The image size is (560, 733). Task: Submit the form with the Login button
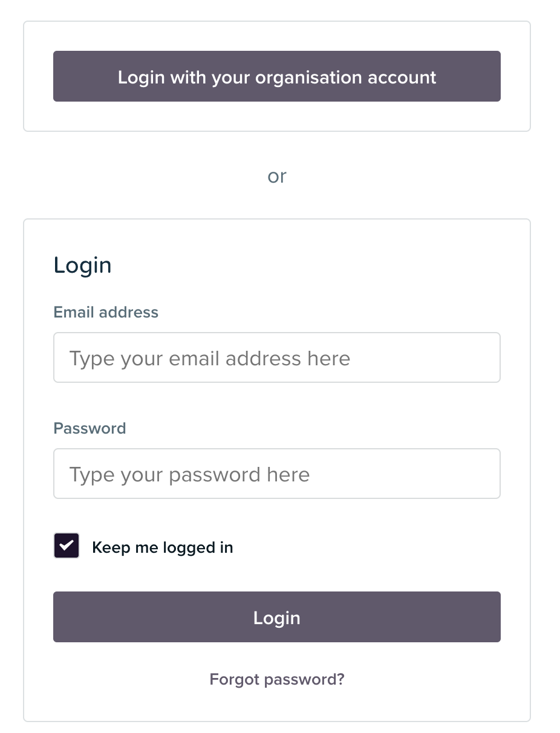click(x=276, y=617)
